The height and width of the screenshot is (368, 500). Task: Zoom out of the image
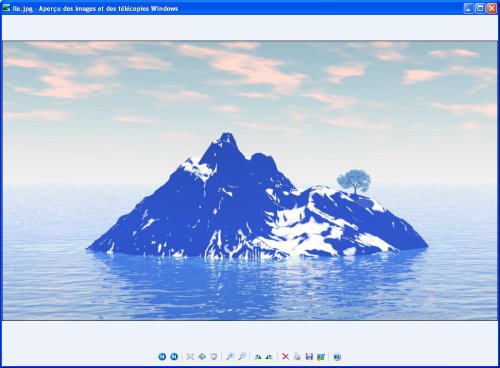[x=242, y=357]
